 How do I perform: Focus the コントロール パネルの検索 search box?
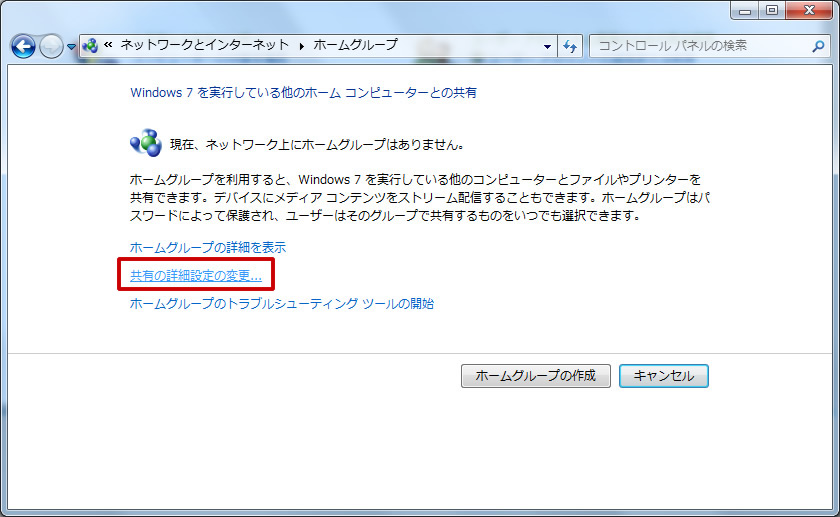click(x=709, y=47)
